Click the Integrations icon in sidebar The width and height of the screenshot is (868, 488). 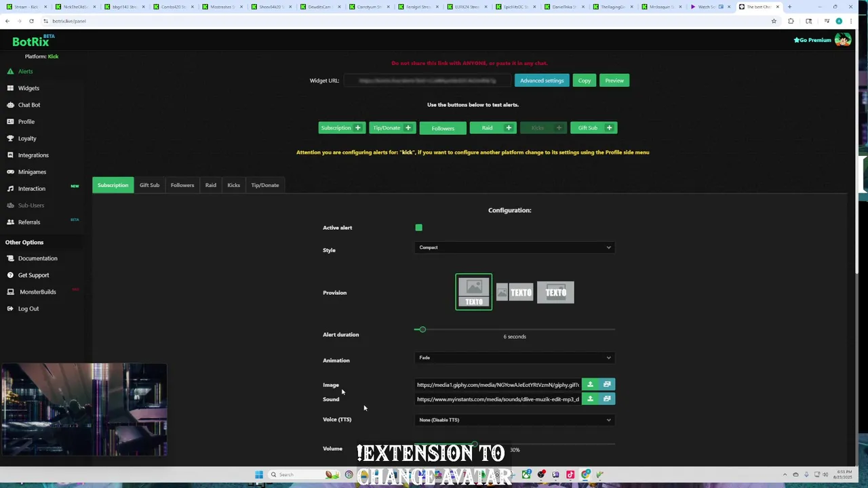[10, 155]
